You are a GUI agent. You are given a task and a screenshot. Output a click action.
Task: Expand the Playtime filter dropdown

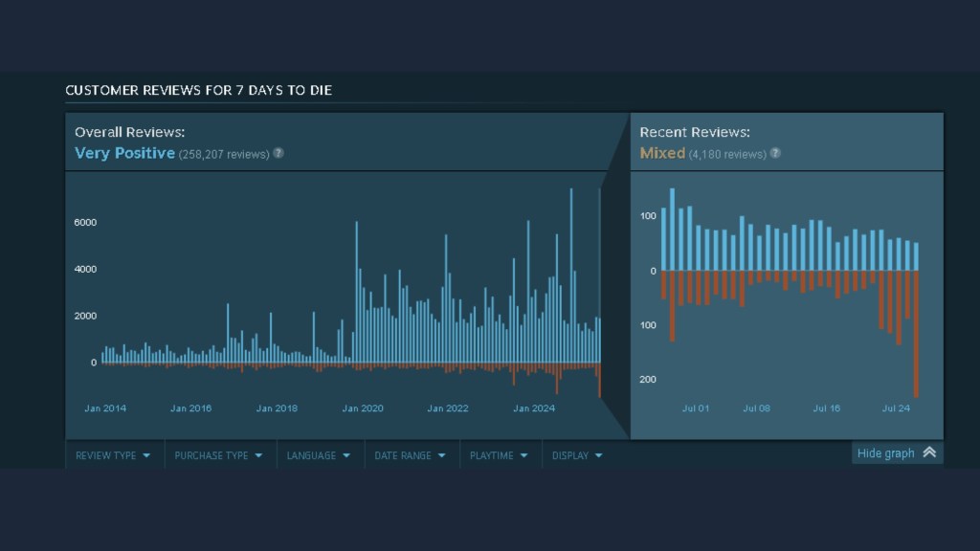pyautogui.click(x=499, y=455)
